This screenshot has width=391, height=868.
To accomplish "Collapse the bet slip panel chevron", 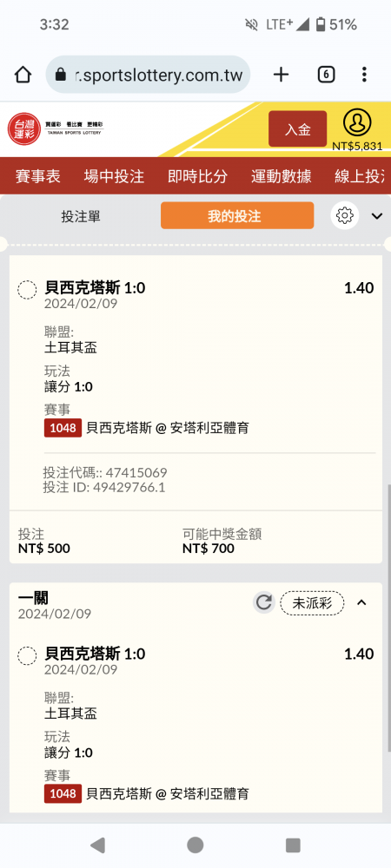I will pyautogui.click(x=377, y=216).
